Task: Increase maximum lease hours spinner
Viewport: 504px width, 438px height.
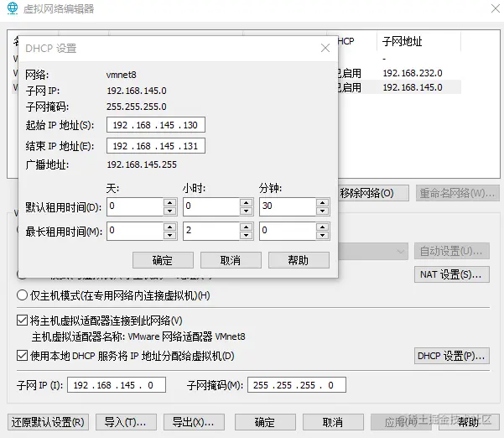Action: [x=246, y=227]
